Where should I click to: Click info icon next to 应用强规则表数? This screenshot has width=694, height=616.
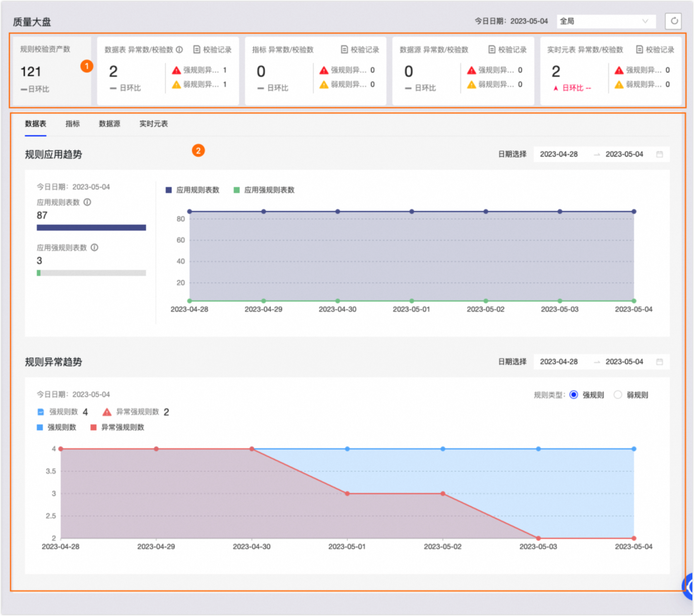click(x=94, y=248)
